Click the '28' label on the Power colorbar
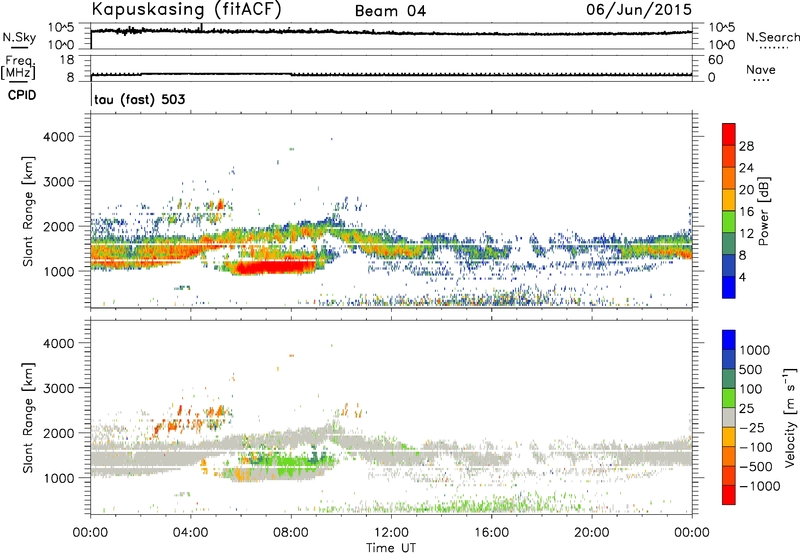 tap(746, 146)
